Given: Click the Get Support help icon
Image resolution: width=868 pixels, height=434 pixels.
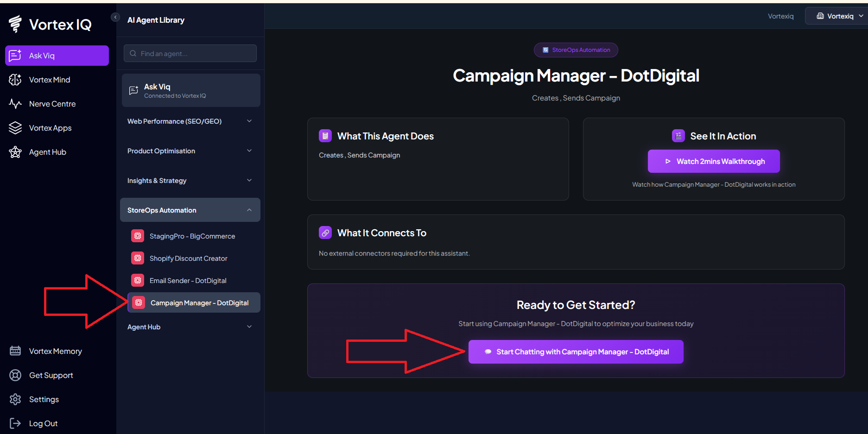Looking at the screenshot, I should coord(15,375).
